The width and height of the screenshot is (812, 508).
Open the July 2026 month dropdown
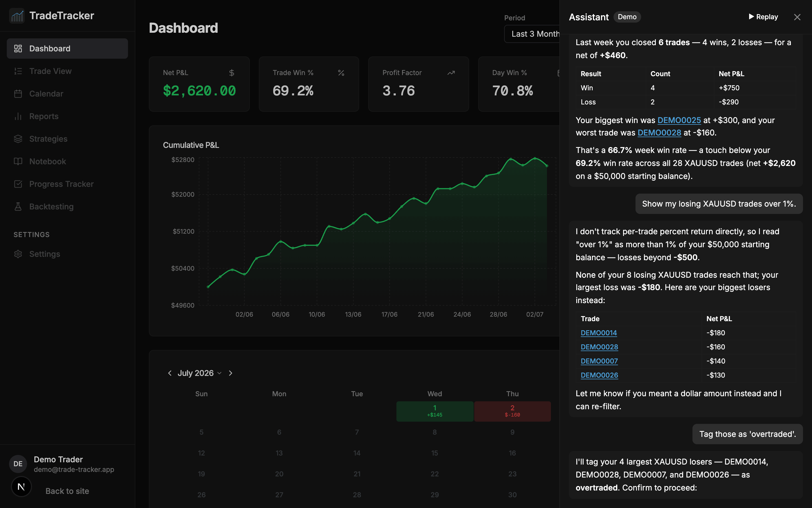(x=199, y=373)
